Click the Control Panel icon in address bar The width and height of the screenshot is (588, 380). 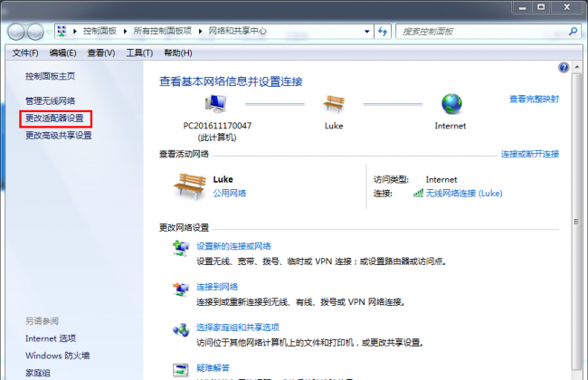(62, 31)
